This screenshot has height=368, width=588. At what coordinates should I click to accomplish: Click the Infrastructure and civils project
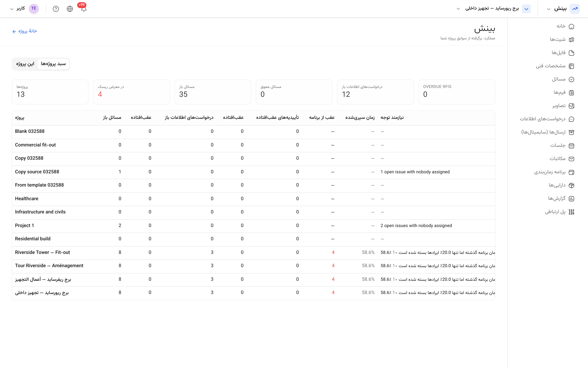coord(40,212)
